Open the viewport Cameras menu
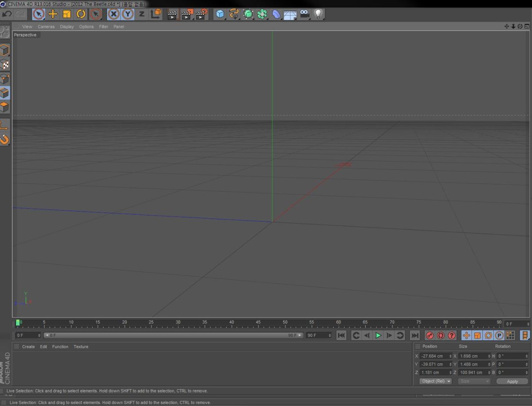Screen dimensions: 532x406 click(46, 27)
